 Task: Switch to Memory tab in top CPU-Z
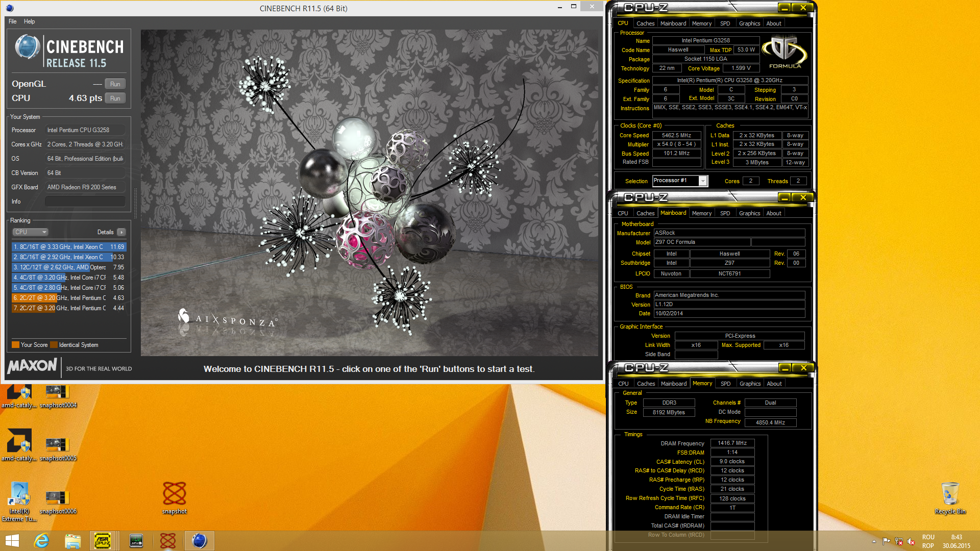(x=702, y=23)
